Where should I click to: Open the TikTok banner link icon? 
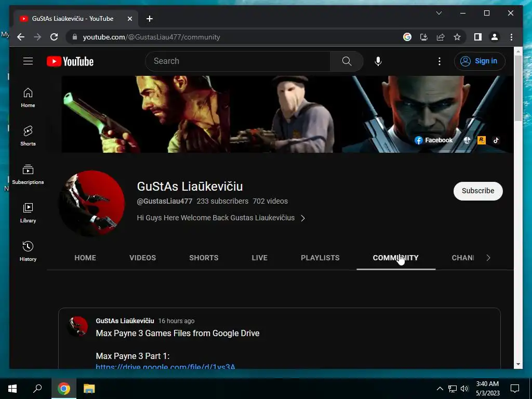click(496, 140)
